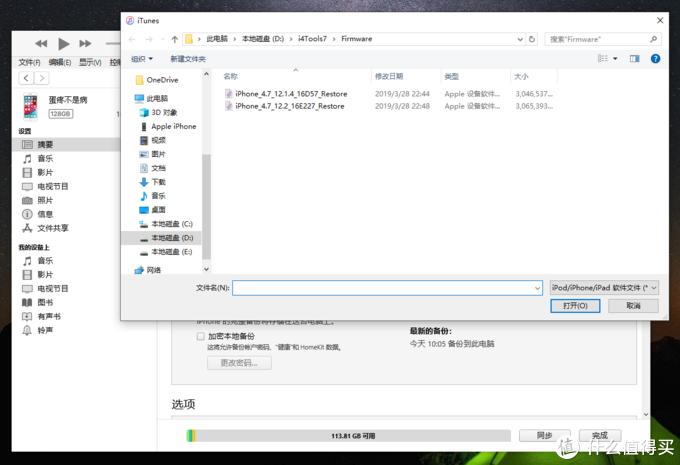Click the refresh button beside address bar

pyautogui.click(x=532, y=39)
